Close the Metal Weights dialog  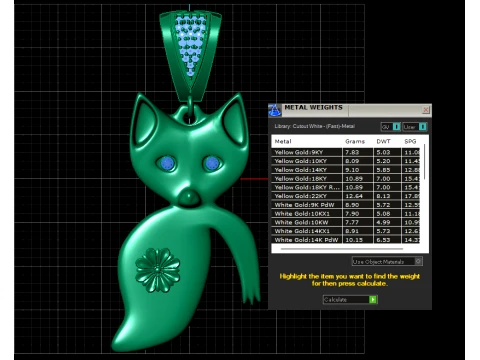click(425, 110)
